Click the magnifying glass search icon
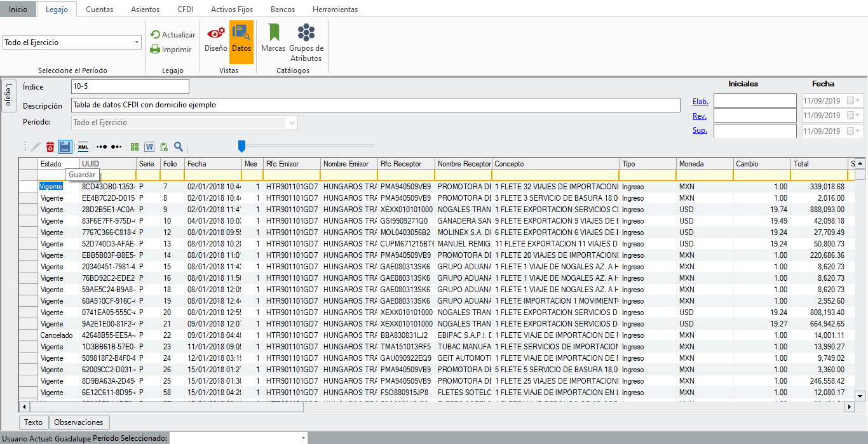Screen dimensions: 868x444 click(179, 147)
